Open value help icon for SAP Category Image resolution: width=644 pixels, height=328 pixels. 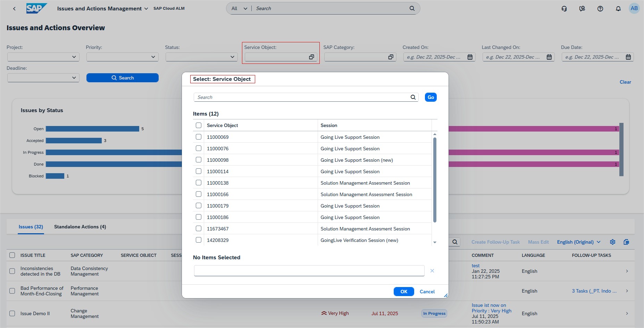(x=391, y=57)
